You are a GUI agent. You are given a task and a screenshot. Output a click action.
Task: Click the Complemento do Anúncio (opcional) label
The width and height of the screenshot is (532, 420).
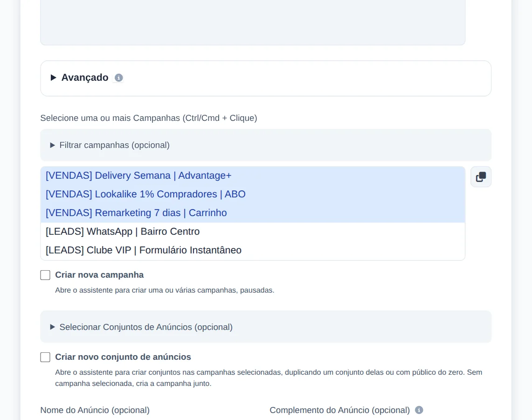(x=339, y=410)
